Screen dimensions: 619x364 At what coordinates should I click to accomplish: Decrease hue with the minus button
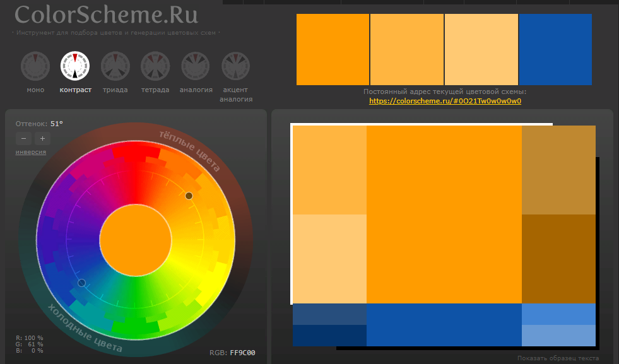click(24, 139)
